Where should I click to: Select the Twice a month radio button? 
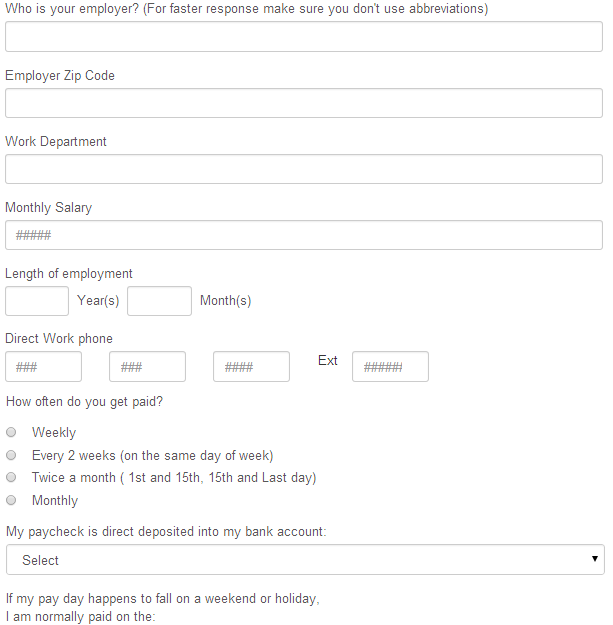coord(11,477)
